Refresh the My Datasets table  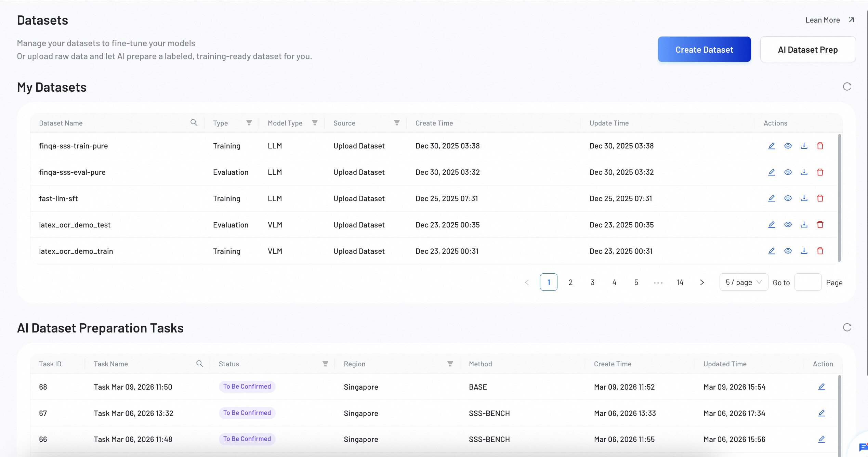coord(847,87)
